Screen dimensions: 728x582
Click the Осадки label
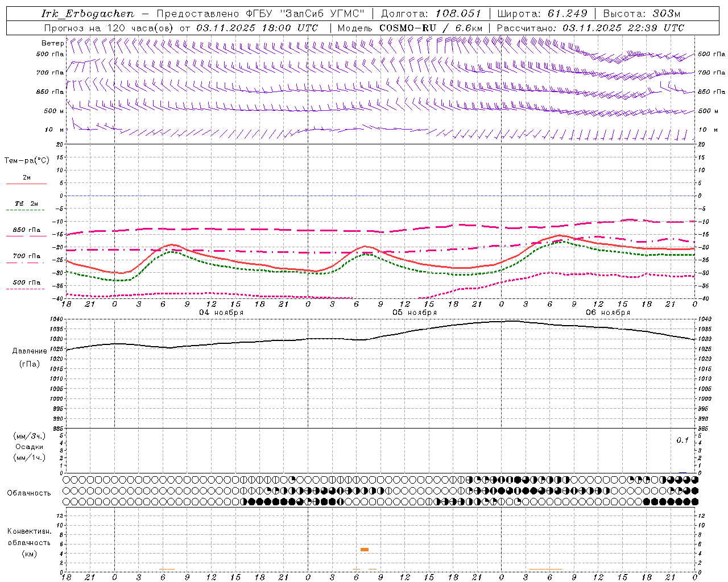coord(30,447)
